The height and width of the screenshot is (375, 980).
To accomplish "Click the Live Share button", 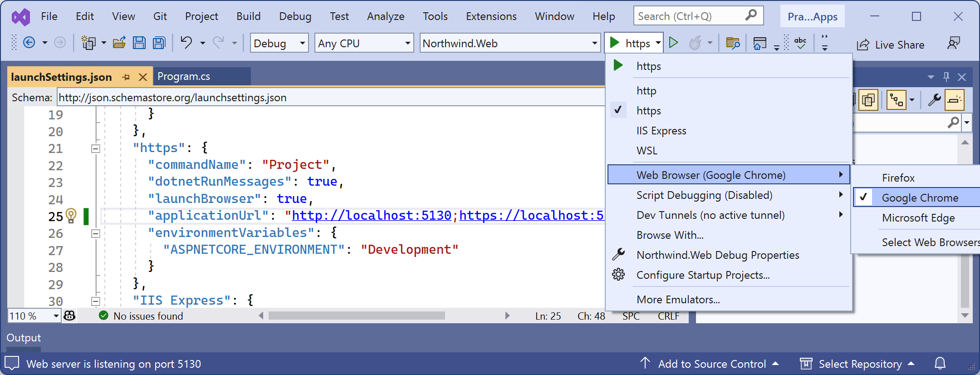I will pyautogui.click(x=891, y=44).
